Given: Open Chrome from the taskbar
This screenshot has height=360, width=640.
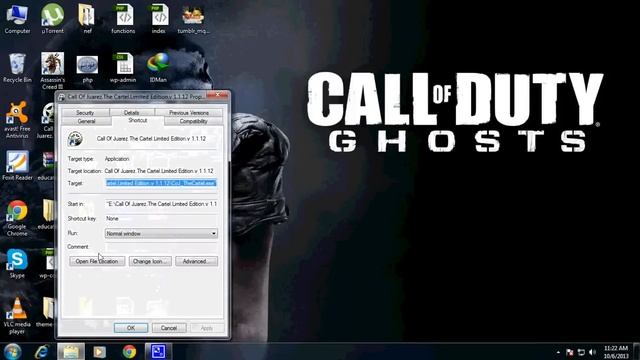Looking at the screenshot, I should [129, 351].
